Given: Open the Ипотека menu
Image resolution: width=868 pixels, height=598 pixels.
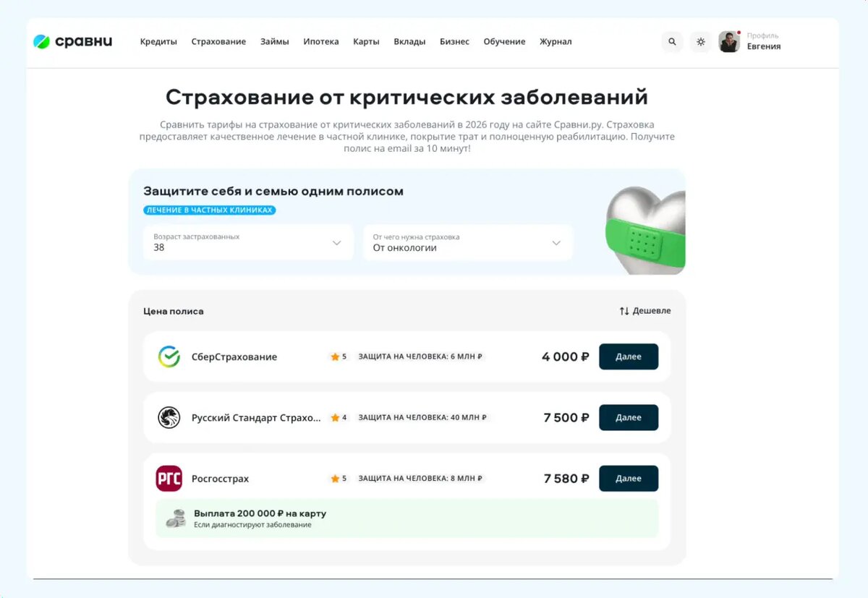Looking at the screenshot, I should [321, 42].
